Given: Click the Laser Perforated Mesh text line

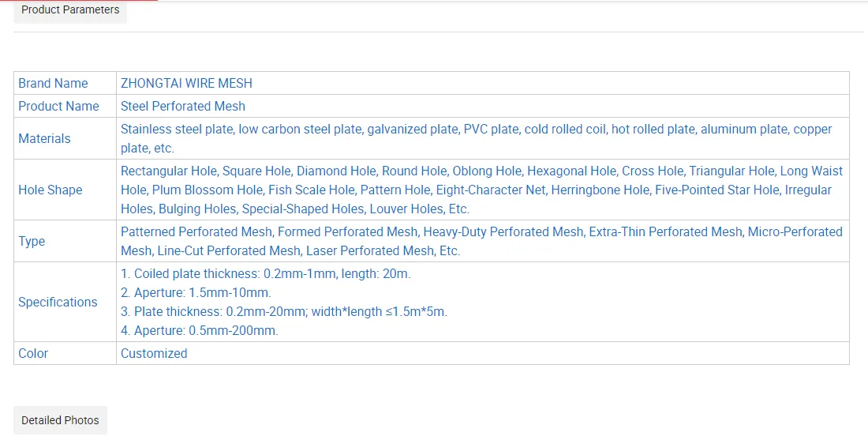Looking at the screenshot, I should [371, 250].
